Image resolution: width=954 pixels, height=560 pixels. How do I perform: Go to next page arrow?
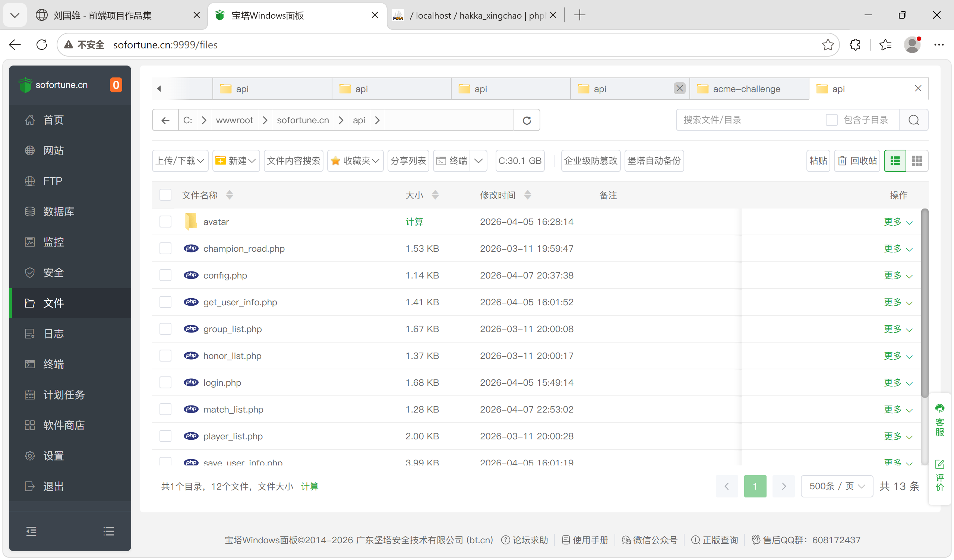click(x=784, y=486)
